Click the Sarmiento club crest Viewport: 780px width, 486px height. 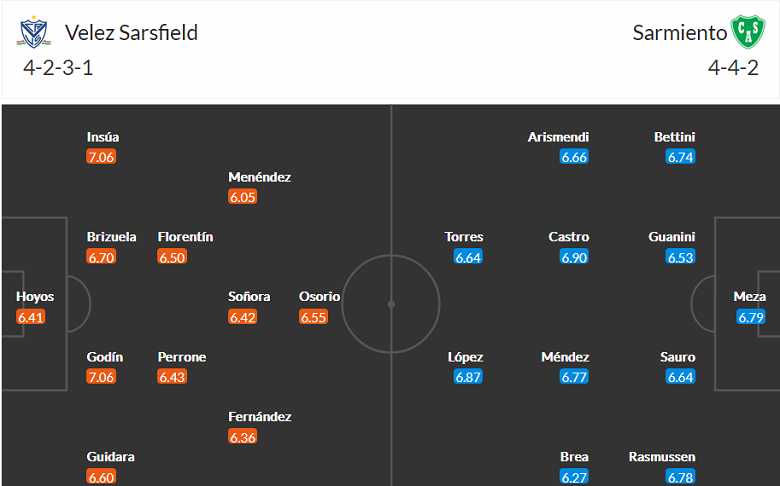pos(746,33)
